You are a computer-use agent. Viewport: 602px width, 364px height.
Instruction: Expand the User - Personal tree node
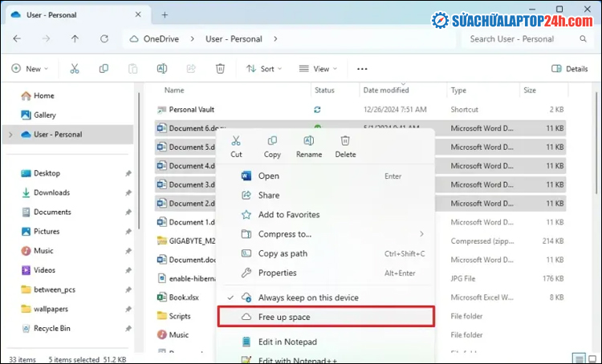pos(10,135)
